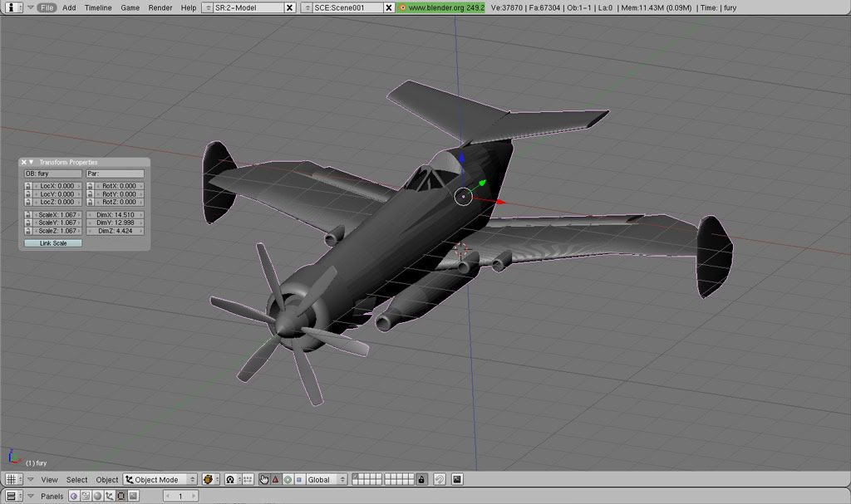Click the Link Scale button
The image size is (851, 504).
(53, 243)
